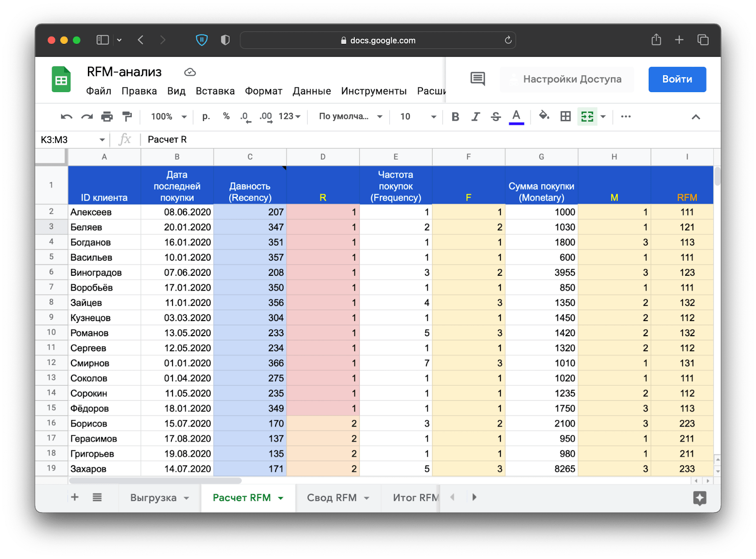Open the comment history icon
Viewport: 756px width, 559px height.
(x=478, y=79)
